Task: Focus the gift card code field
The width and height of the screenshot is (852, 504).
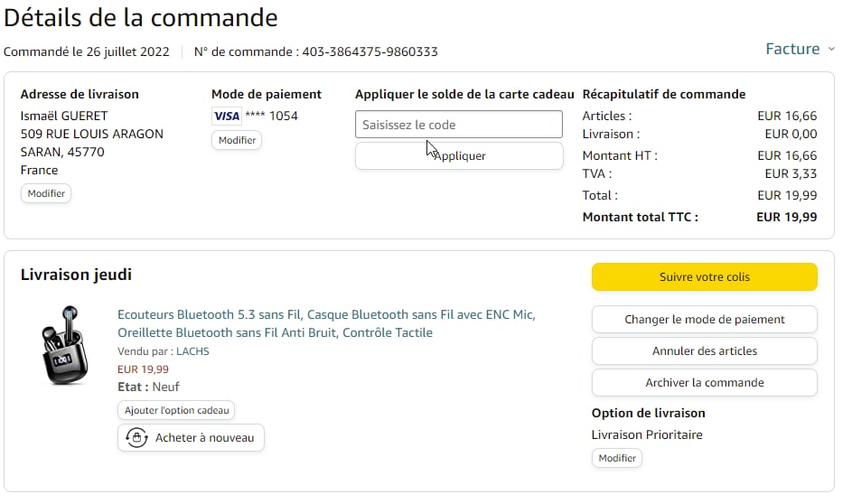Action: tap(459, 125)
